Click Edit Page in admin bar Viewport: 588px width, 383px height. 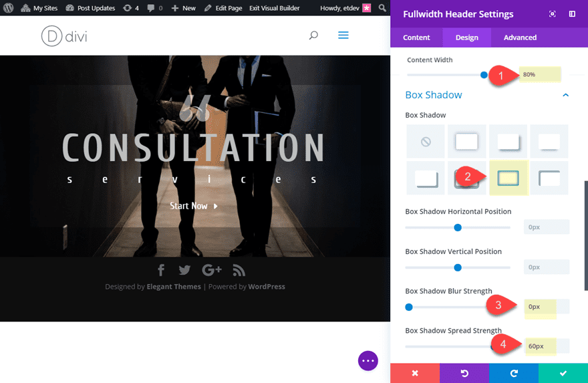[x=223, y=8]
